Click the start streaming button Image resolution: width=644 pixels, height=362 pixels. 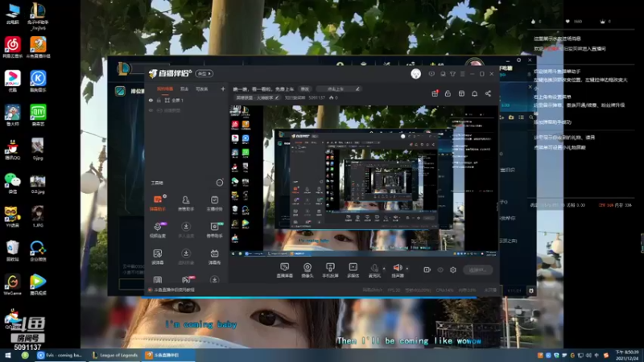point(477,269)
